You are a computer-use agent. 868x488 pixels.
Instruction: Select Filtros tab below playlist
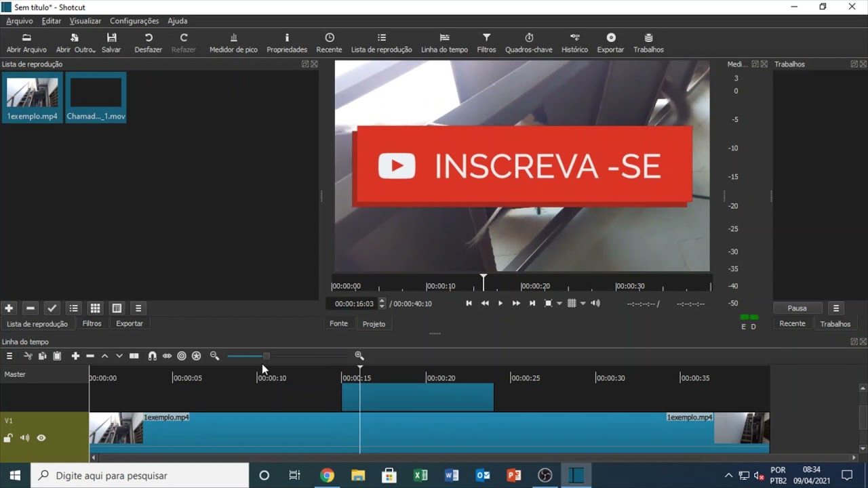(92, 324)
